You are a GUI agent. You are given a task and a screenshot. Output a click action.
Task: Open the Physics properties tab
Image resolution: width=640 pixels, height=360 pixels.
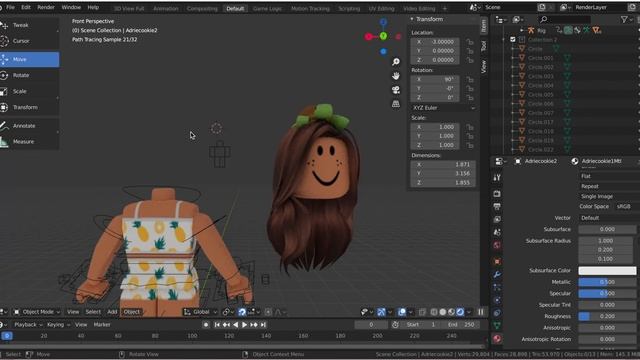(497, 300)
